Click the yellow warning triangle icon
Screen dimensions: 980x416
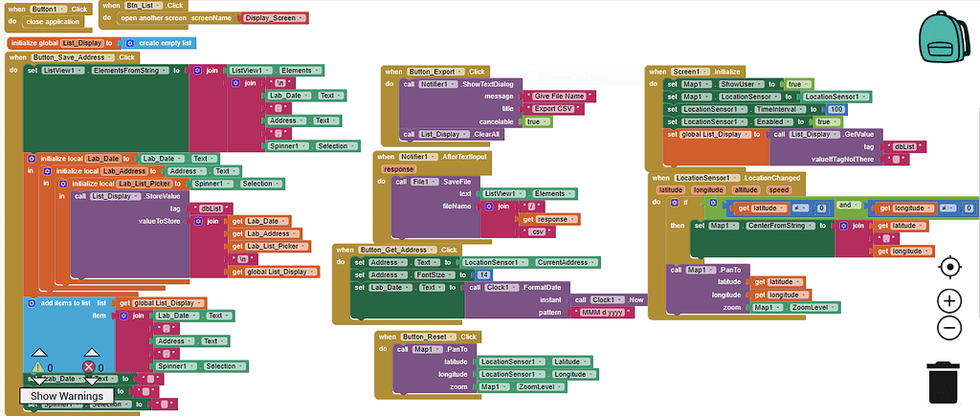38,367
